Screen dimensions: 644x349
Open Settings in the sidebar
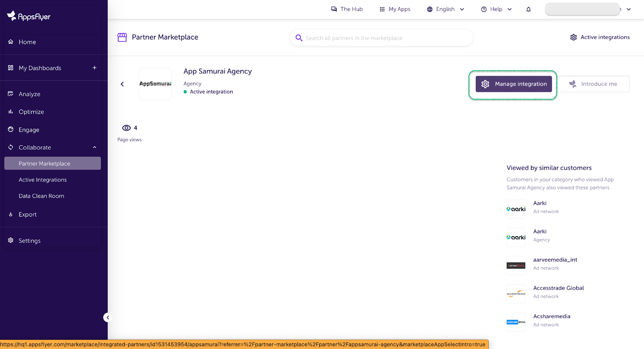[x=29, y=241]
